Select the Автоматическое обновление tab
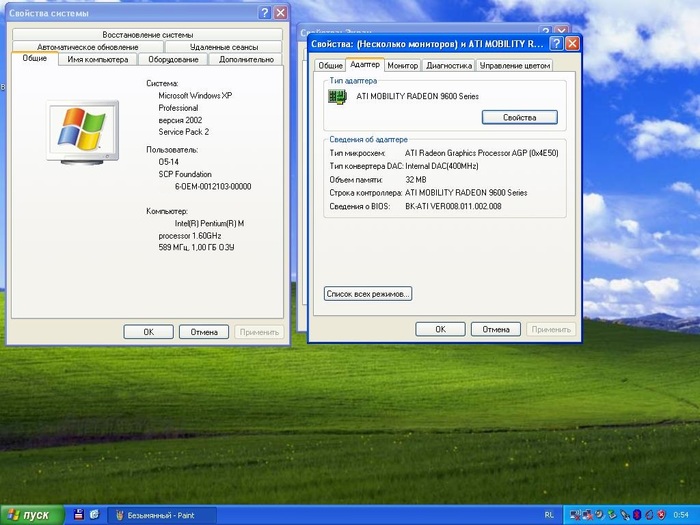Image resolution: width=700 pixels, height=525 pixels. (x=87, y=47)
